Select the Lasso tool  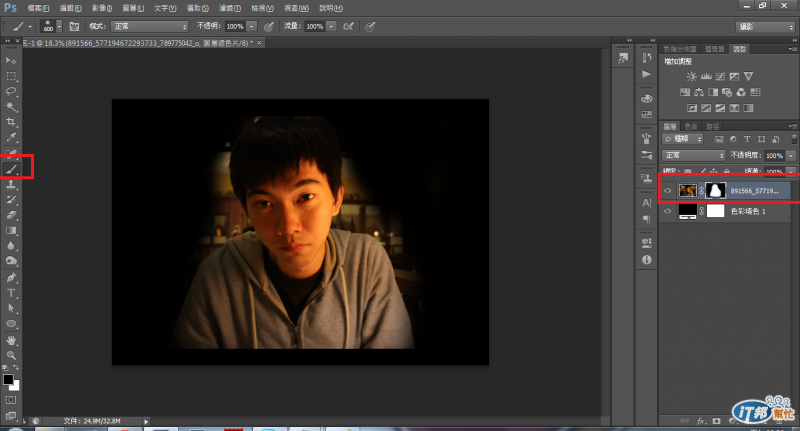point(11,91)
